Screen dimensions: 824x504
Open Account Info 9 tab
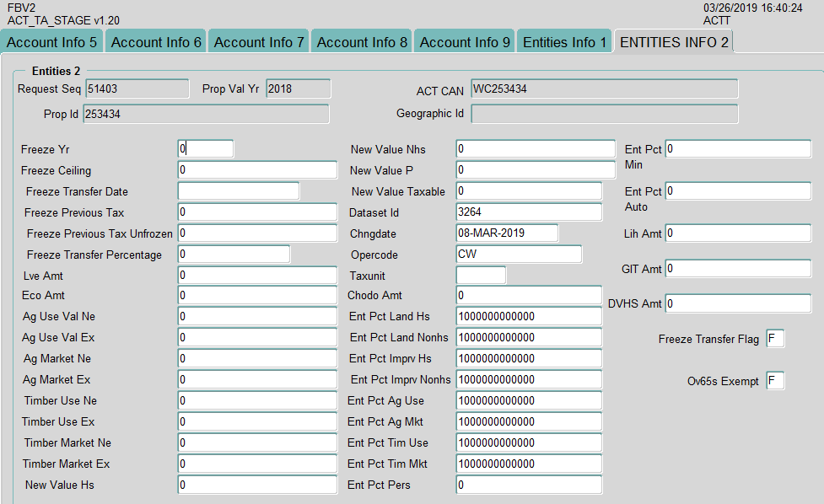[465, 42]
